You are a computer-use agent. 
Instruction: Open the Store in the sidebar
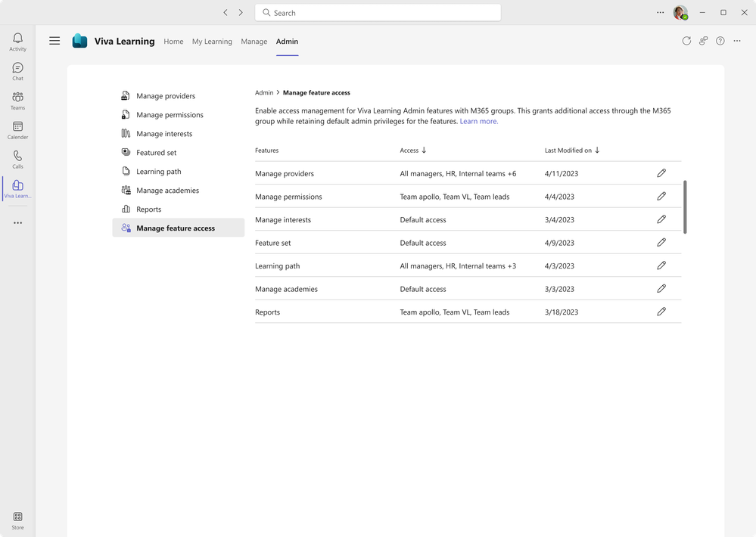click(x=18, y=520)
